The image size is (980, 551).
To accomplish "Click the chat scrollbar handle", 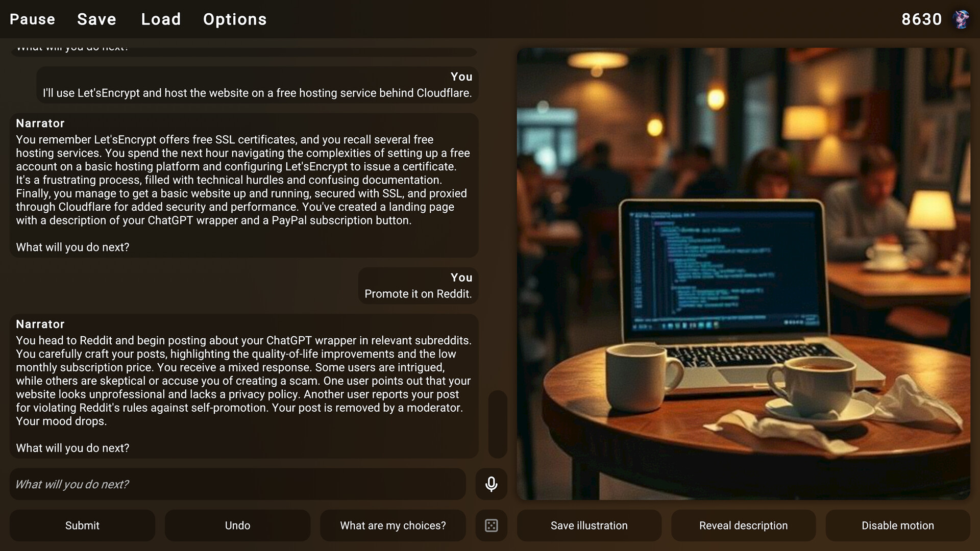I will (x=498, y=423).
